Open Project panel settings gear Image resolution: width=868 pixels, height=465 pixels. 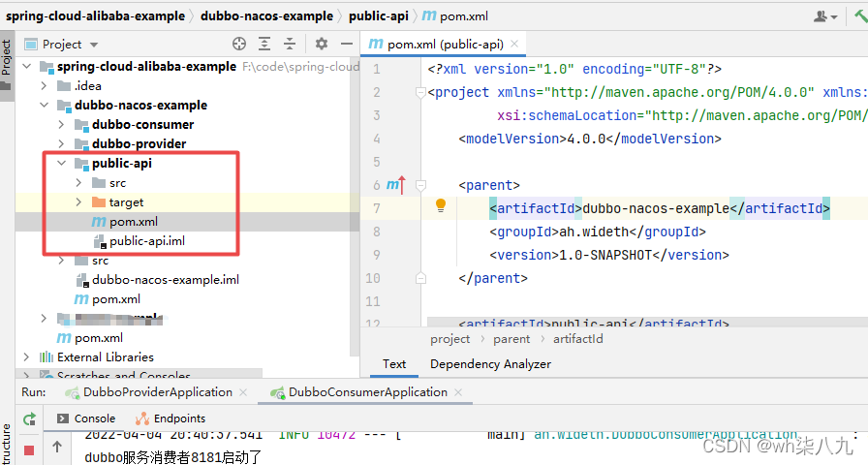tap(321, 44)
